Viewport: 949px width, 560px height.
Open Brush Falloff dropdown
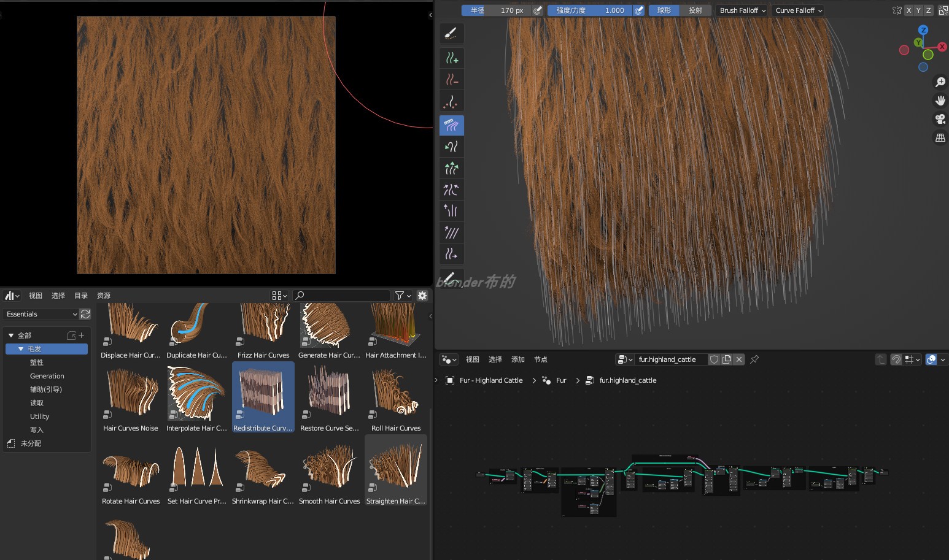coord(742,10)
